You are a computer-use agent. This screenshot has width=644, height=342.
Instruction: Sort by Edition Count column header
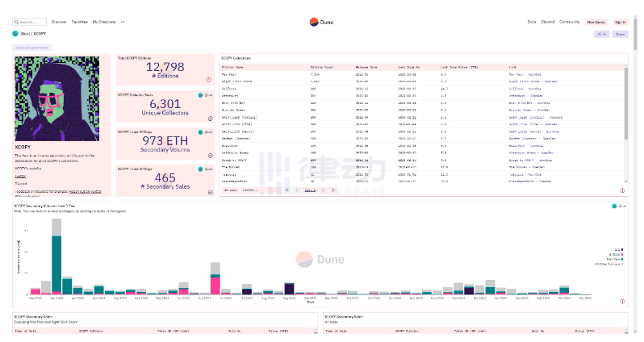321,67
